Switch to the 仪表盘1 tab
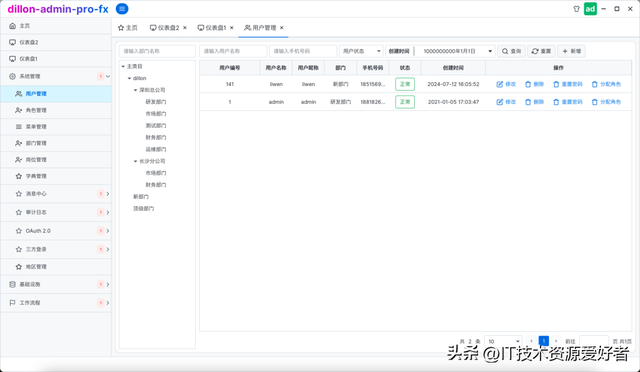640x372 pixels. click(x=212, y=28)
